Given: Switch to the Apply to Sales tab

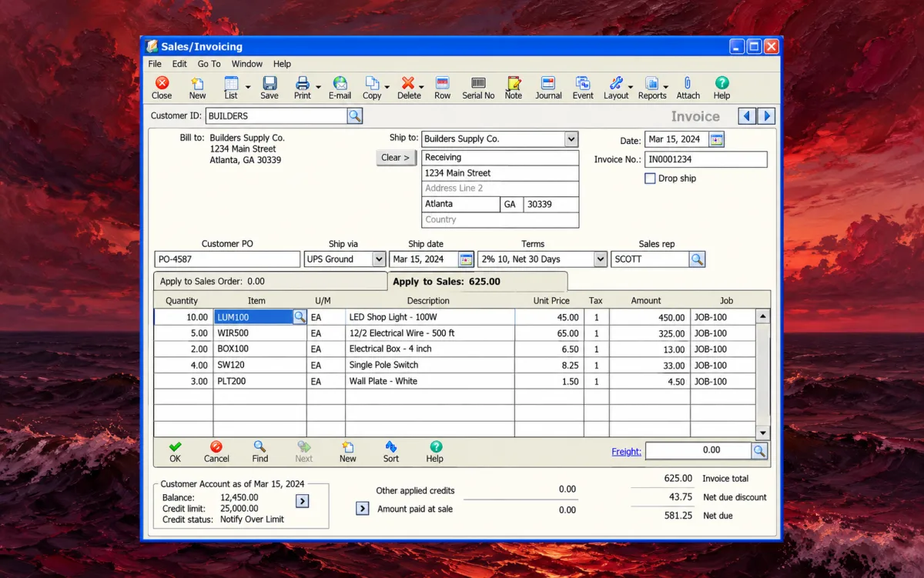Looking at the screenshot, I should [x=477, y=282].
